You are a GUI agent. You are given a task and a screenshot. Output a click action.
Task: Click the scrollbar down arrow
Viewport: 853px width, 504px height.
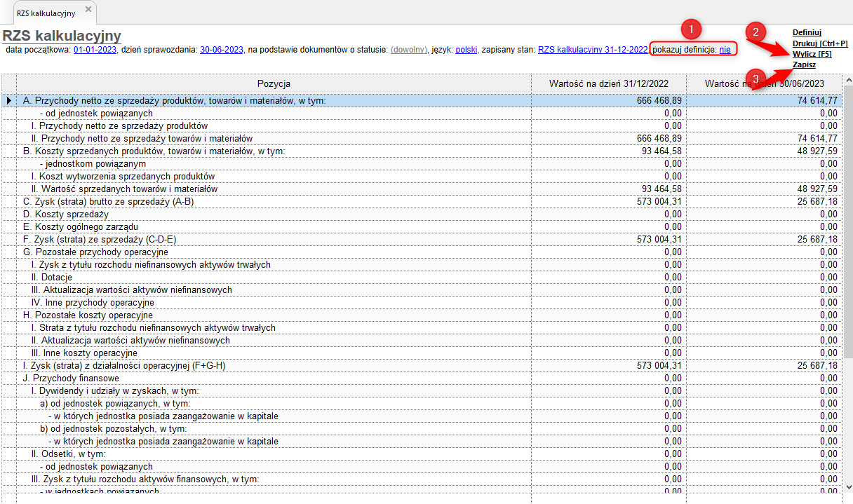847,486
